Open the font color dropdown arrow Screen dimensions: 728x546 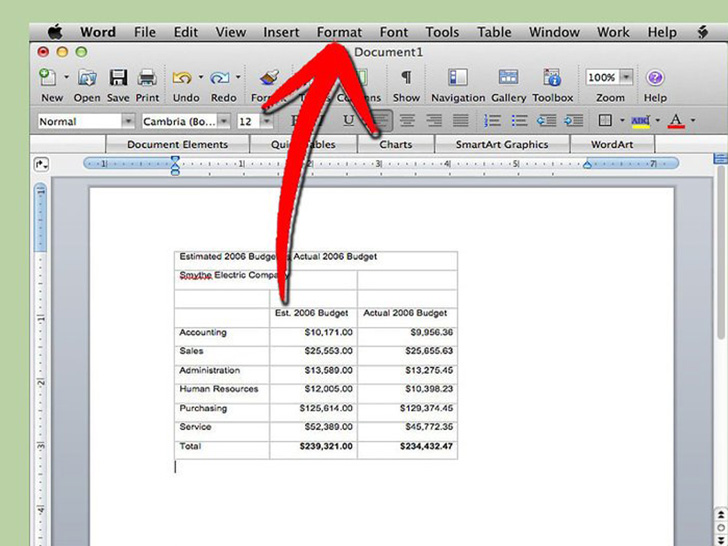[693, 121]
